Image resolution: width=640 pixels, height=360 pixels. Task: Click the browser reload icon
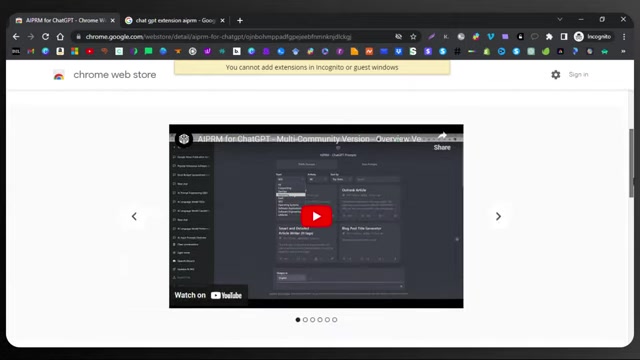coord(45,37)
